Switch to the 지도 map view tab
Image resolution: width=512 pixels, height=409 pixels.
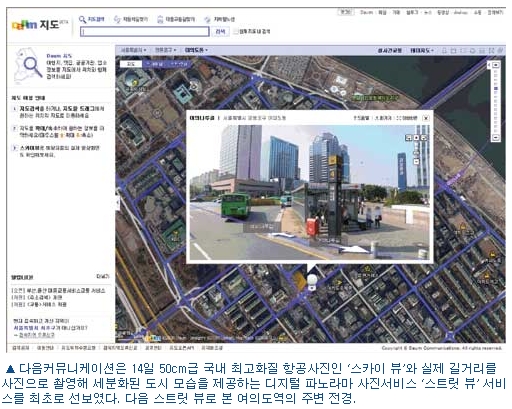(x=131, y=63)
